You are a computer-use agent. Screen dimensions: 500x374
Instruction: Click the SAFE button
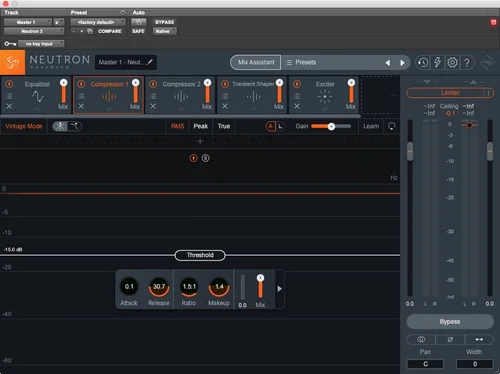point(138,31)
